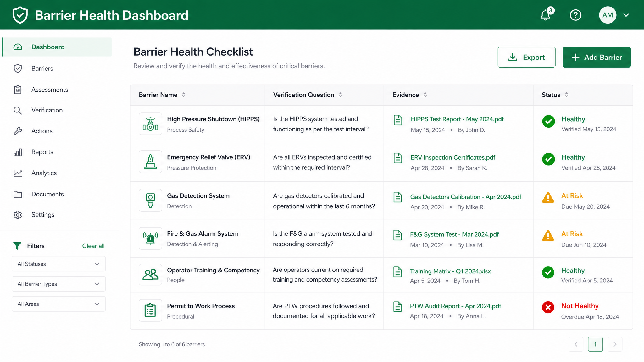Click the Not Healthy red X icon
Image resolution: width=644 pixels, height=362 pixels.
click(548, 307)
